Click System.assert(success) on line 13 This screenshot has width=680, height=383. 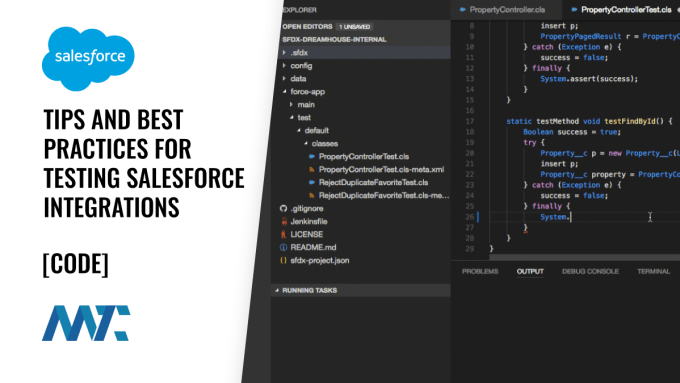589,79
